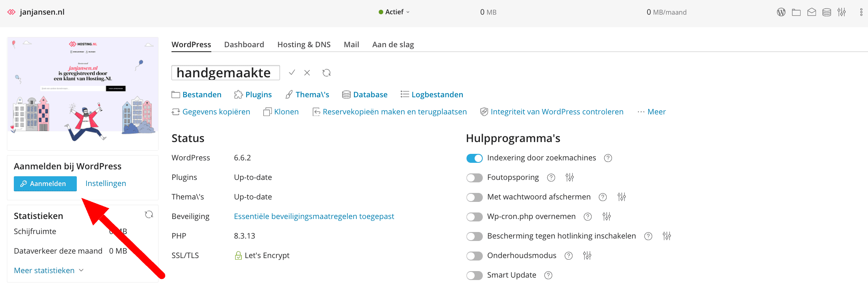
Task: Switch to the Hosting & DNS tab
Action: click(x=304, y=44)
